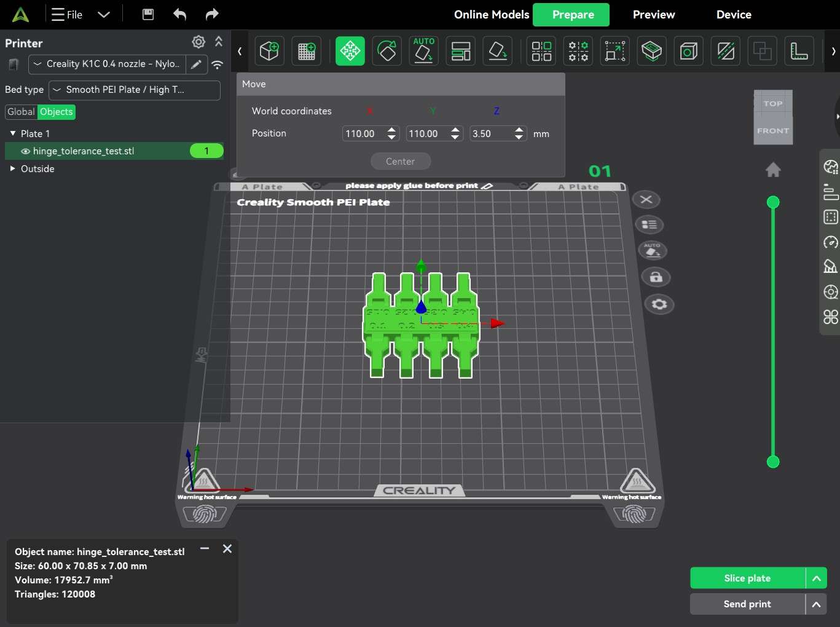Click the Center button in Move panel
Viewport: 840px width, 627px height.
click(401, 161)
